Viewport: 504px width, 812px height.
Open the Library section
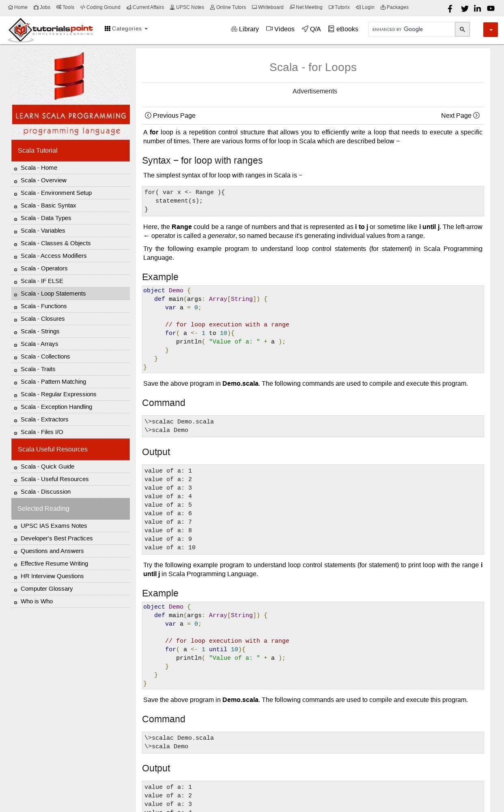click(245, 29)
